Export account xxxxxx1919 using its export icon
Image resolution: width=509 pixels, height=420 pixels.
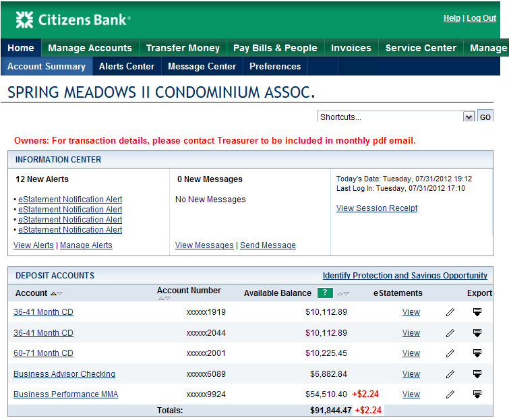click(x=477, y=312)
